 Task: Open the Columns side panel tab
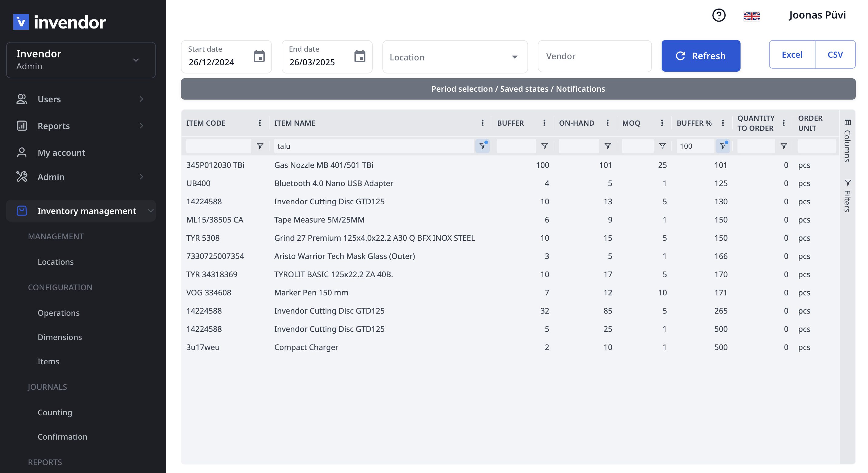pos(847,141)
